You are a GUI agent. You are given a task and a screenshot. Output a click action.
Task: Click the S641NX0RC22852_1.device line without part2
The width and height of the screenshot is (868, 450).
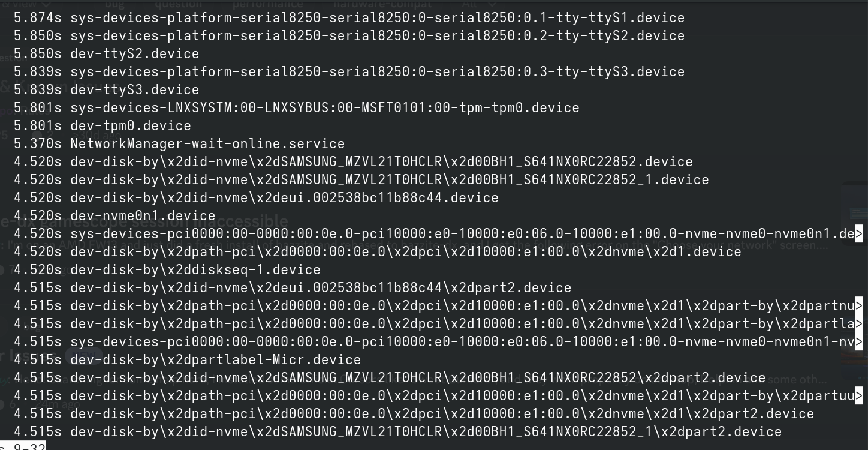[361, 180]
